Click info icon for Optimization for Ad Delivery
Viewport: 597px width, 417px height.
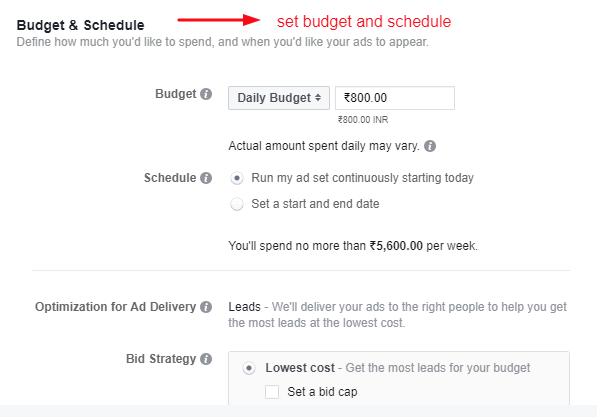(206, 307)
